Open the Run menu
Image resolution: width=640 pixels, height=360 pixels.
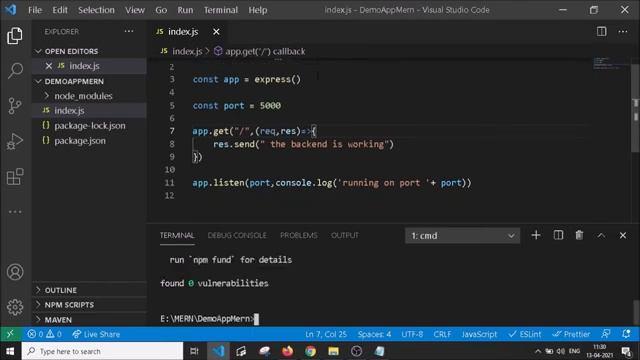click(x=185, y=10)
